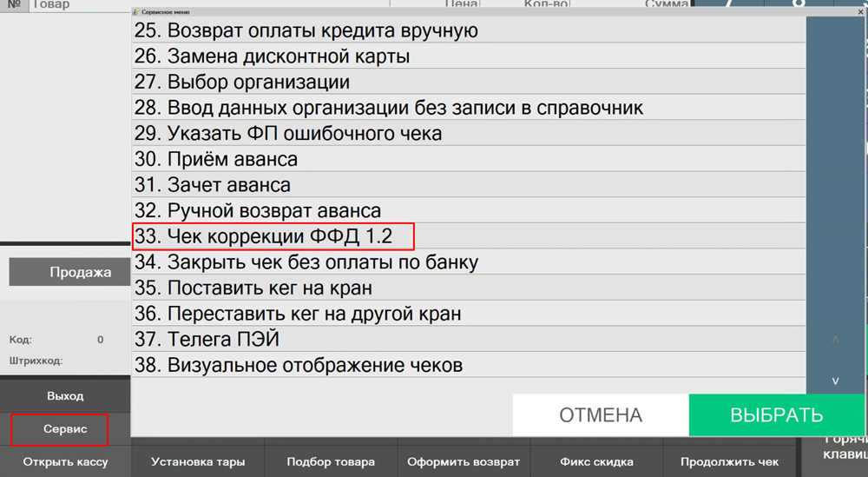Click Оформить возврат in the bottom bar

click(x=463, y=461)
